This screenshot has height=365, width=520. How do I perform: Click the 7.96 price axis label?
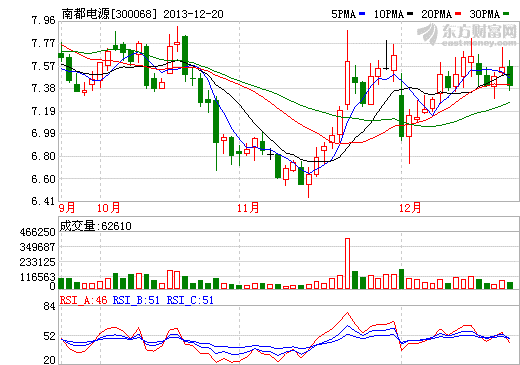pos(43,20)
